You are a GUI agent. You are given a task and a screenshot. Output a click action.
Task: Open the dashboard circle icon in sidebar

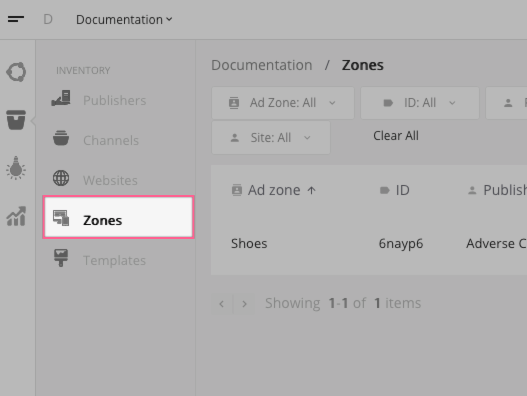tap(16, 72)
